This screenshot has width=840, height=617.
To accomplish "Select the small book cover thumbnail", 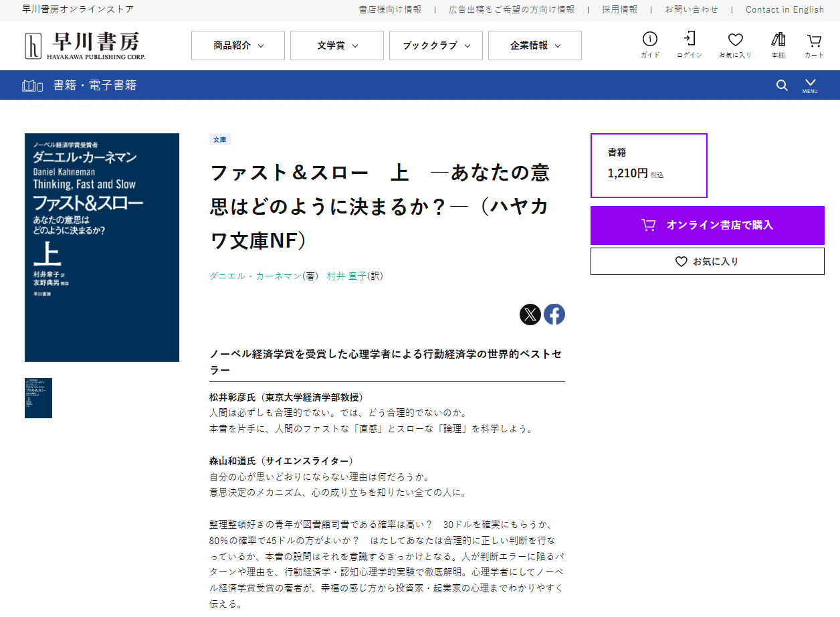I will pos(38,398).
